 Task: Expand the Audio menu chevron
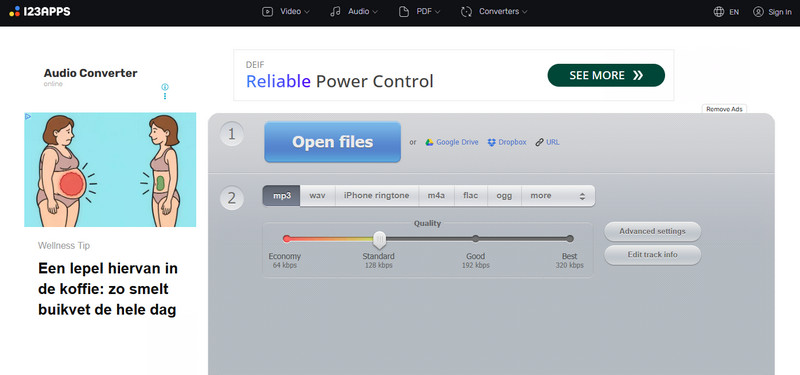(375, 12)
